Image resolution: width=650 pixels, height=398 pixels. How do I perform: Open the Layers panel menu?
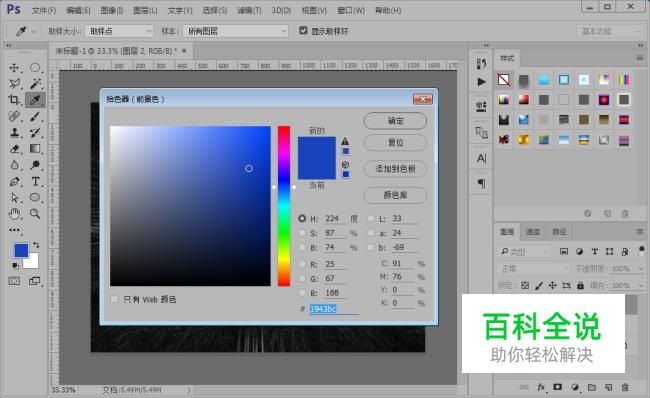(x=640, y=231)
